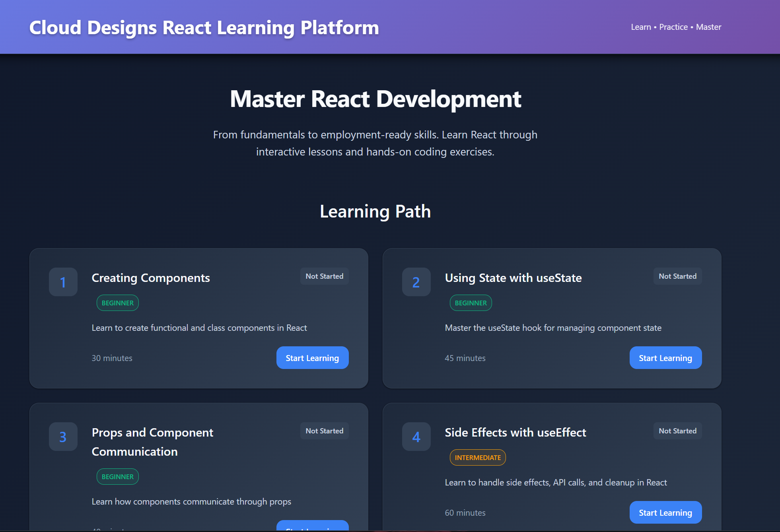Click the step 4 number badge

416,437
